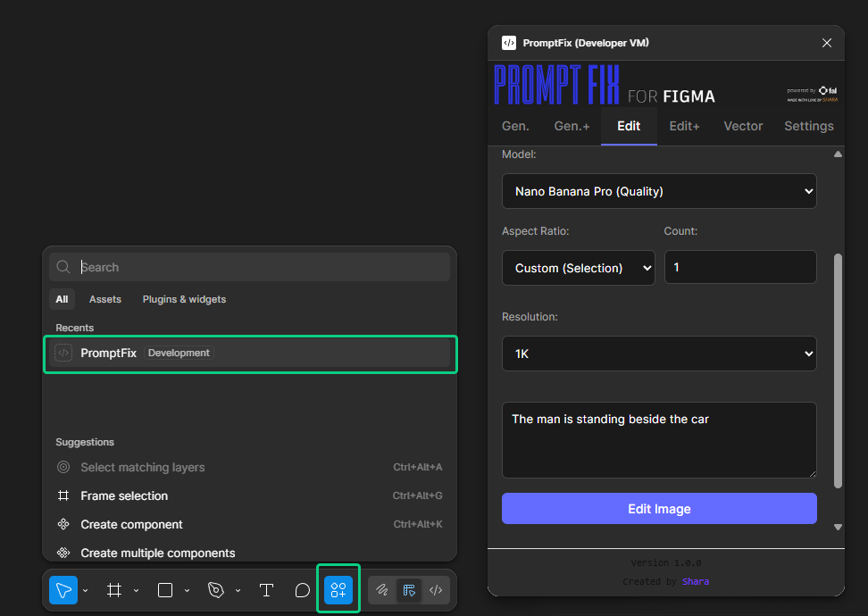This screenshot has width=868, height=616.
Task: Run PromptFix from Recents
Action: click(x=250, y=354)
